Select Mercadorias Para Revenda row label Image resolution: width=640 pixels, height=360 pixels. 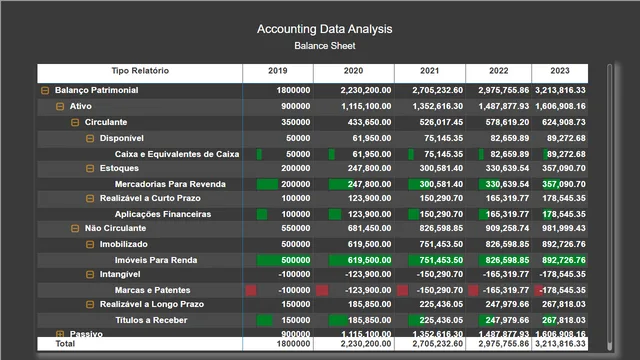(170, 184)
